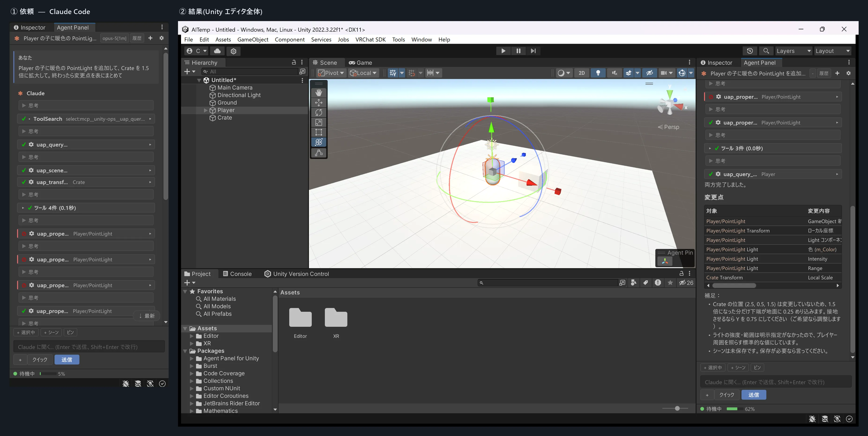Open the Layout dropdown
This screenshot has height=436, width=868.
click(x=833, y=51)
